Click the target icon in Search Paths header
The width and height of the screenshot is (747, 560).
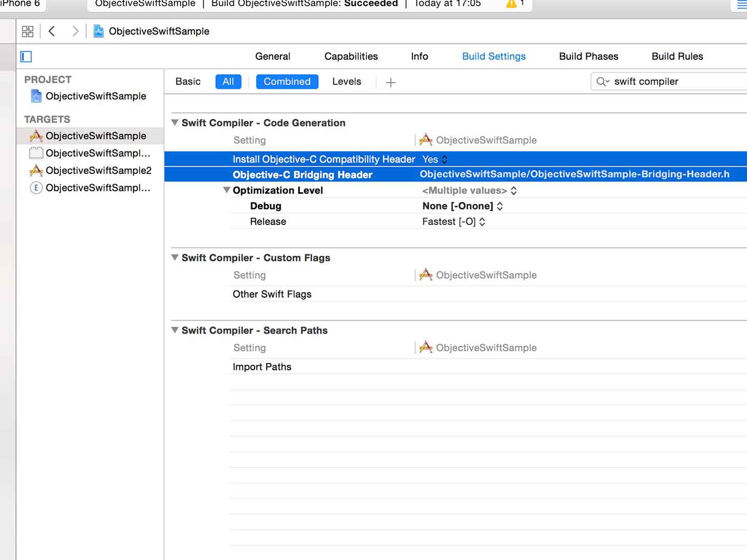(426, 347)
